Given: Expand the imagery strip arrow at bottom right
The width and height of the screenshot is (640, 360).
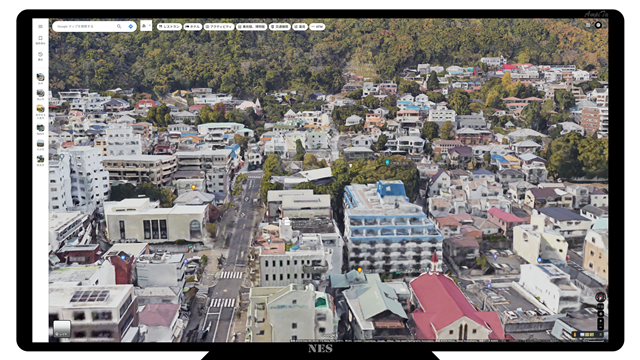Looking at the screenshot, I should tap(601, 334).
